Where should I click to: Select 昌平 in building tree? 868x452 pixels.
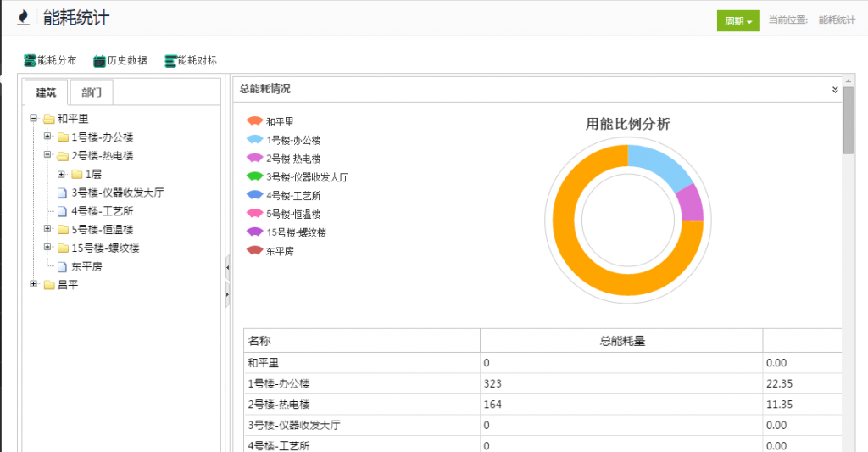[68, 285]
